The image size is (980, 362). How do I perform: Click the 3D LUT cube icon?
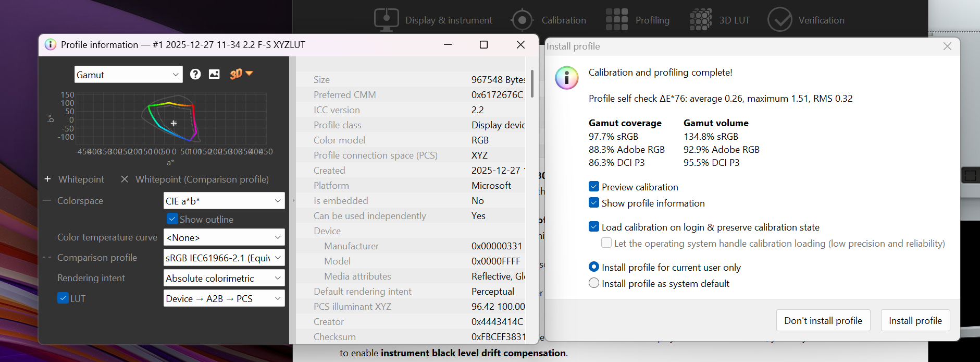pos(701,20)
